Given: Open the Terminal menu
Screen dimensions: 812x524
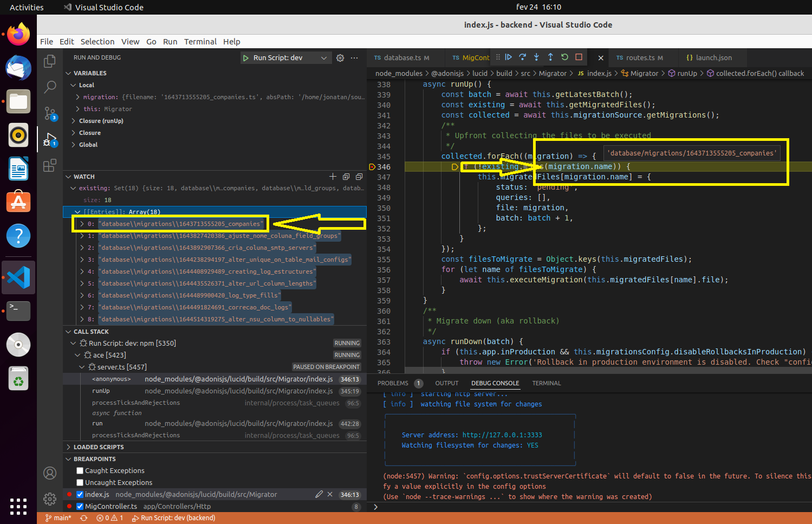Looking at the screenshot, I should click(x=200, y=42).
